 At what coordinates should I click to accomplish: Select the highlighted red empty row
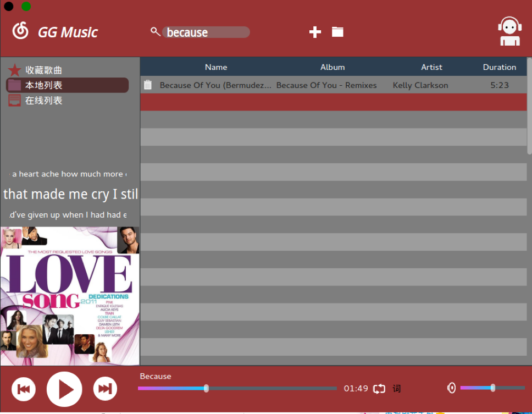(x=334, y=102)
